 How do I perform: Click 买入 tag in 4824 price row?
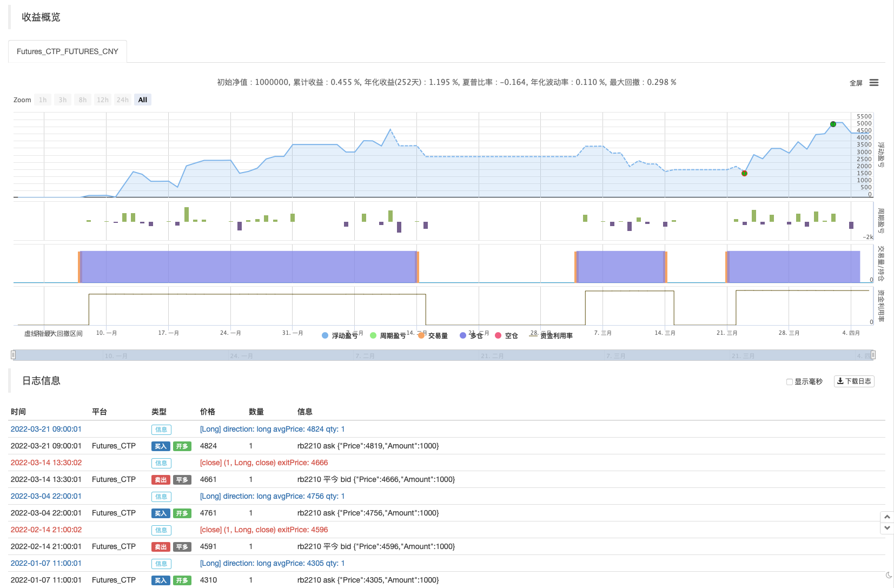tap(161, 446)
